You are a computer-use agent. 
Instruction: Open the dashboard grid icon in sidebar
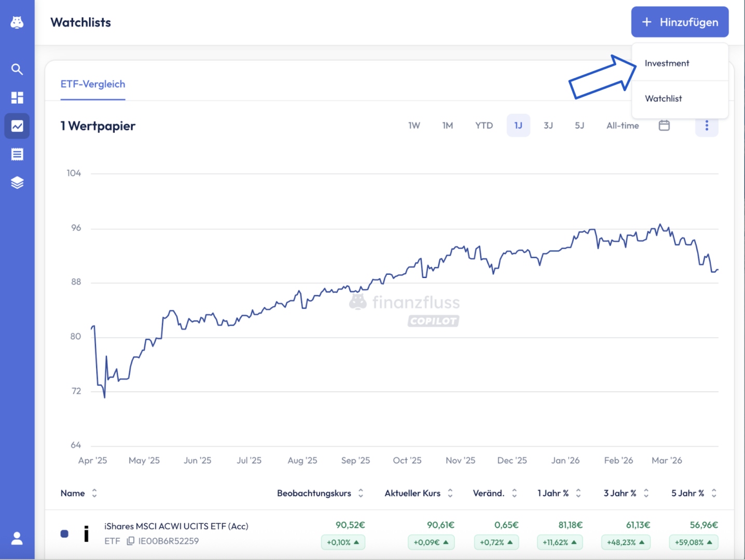pos(17,98)
